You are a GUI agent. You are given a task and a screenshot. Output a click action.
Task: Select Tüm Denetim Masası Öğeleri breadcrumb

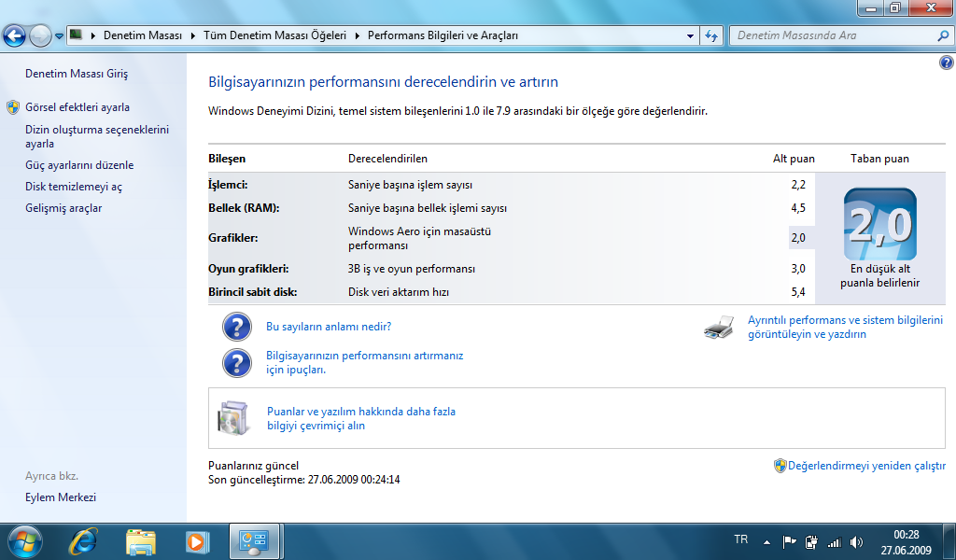[274, 36]
